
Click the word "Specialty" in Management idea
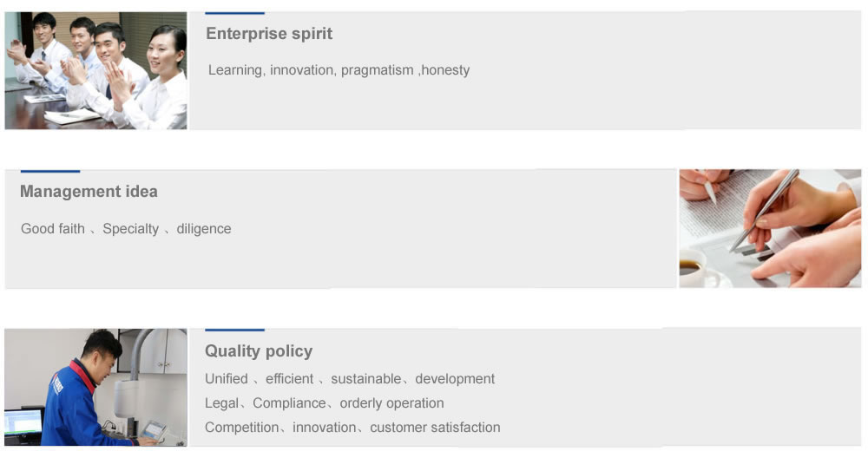(130, 229)
